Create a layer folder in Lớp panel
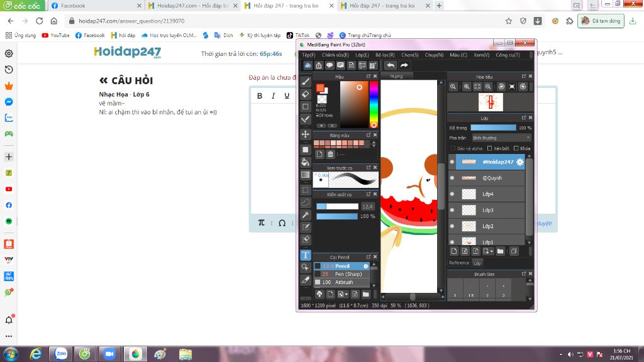Image resolution: width=644 pixels, height=362 pixels. [500, 251]
